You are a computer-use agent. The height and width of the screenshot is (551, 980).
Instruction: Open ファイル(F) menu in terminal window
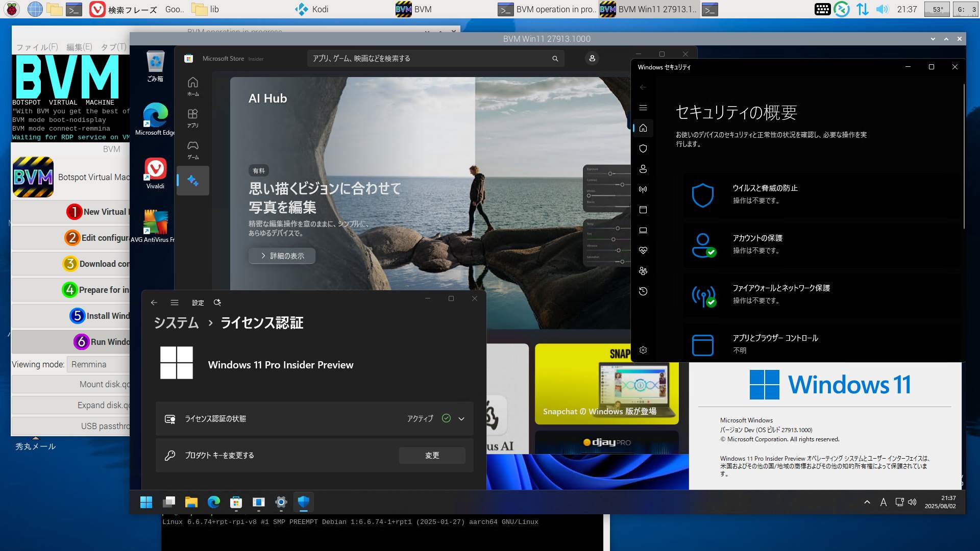[37, 47]
